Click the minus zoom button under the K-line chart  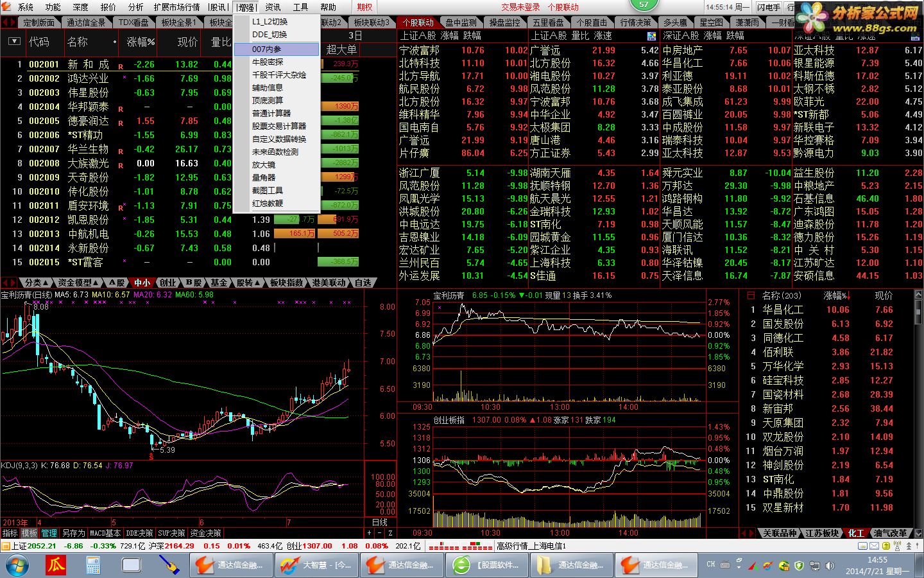click(x=379, y=533)
